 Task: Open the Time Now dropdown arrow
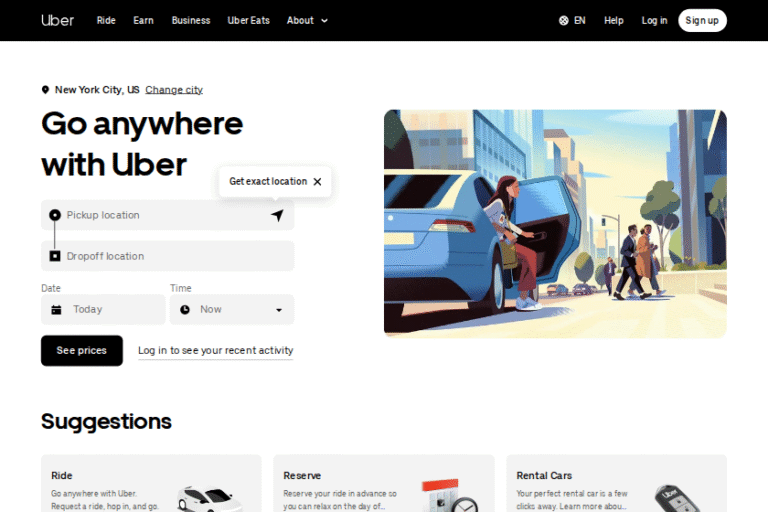pos(279,310)
